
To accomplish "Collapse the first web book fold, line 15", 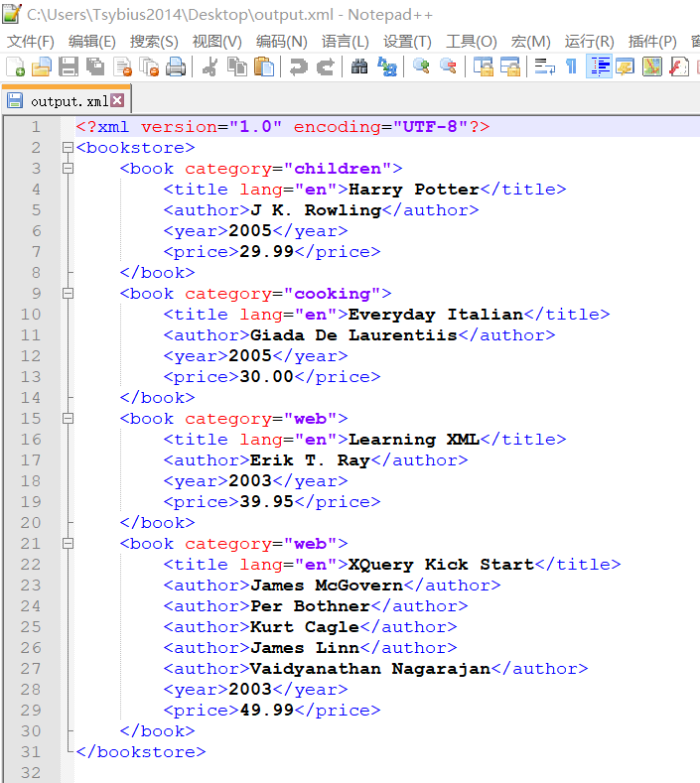I will coord(68,418).
